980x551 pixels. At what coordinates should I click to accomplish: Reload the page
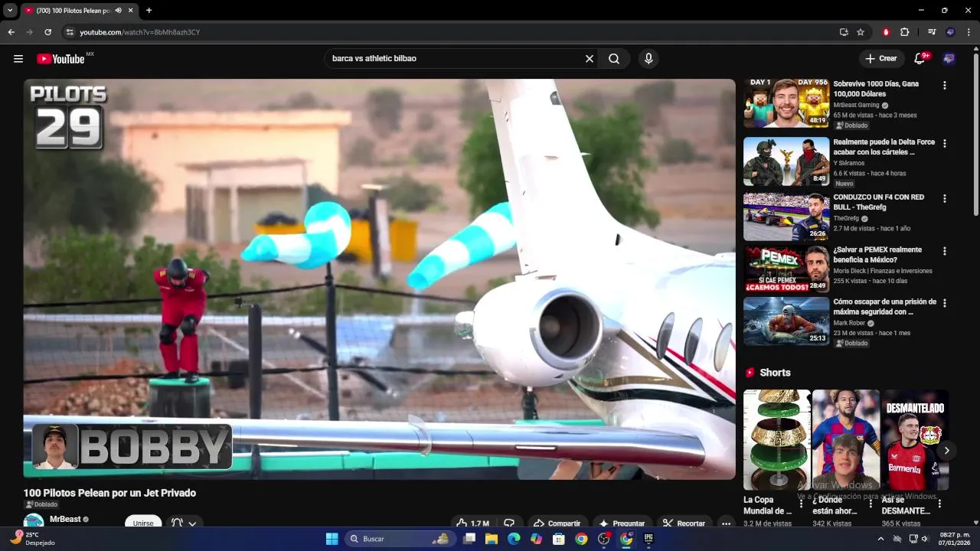pyautogui.click(x=47, y=32)
